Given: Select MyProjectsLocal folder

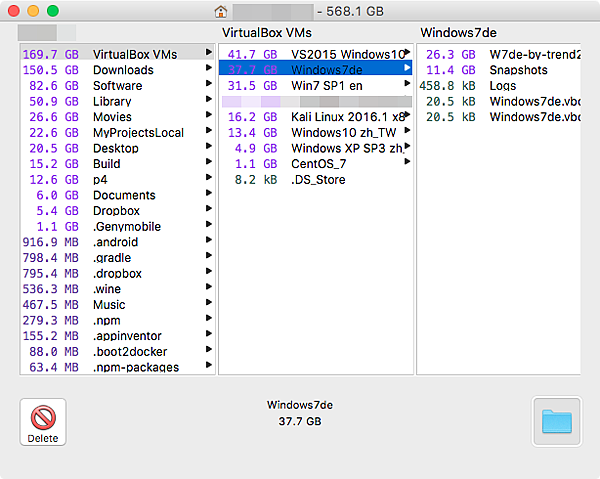Looking at the screenshot, I should coord(117,132).
